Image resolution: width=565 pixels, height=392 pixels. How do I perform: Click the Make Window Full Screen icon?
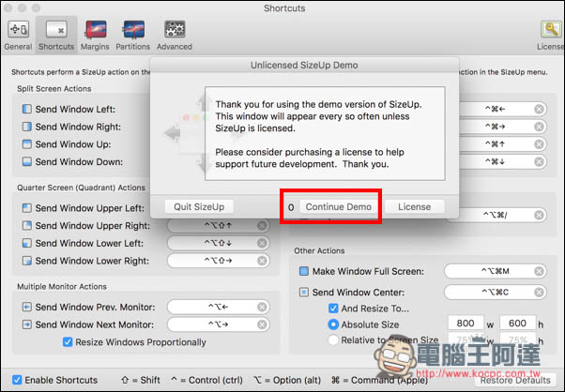click(304, 271)
